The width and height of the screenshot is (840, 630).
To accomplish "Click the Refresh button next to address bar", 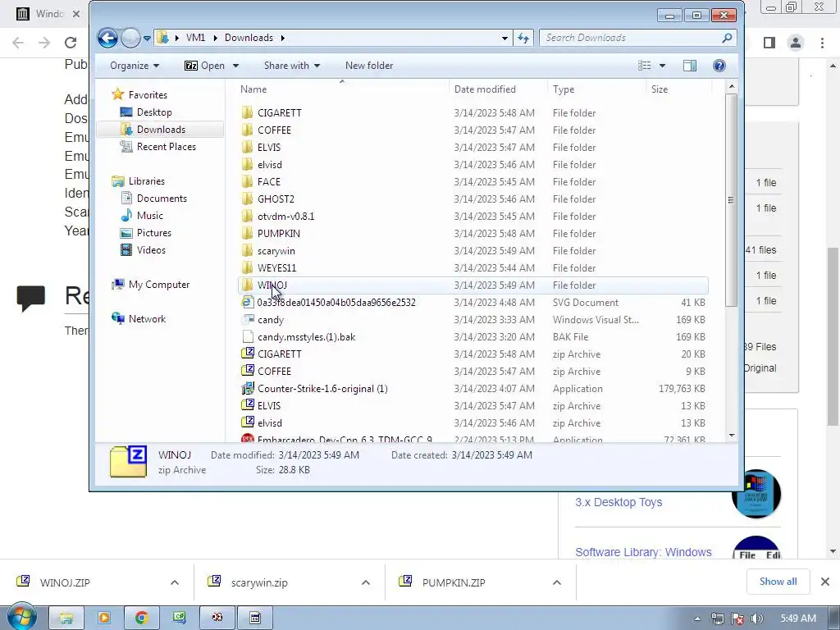I will [523, 38].
